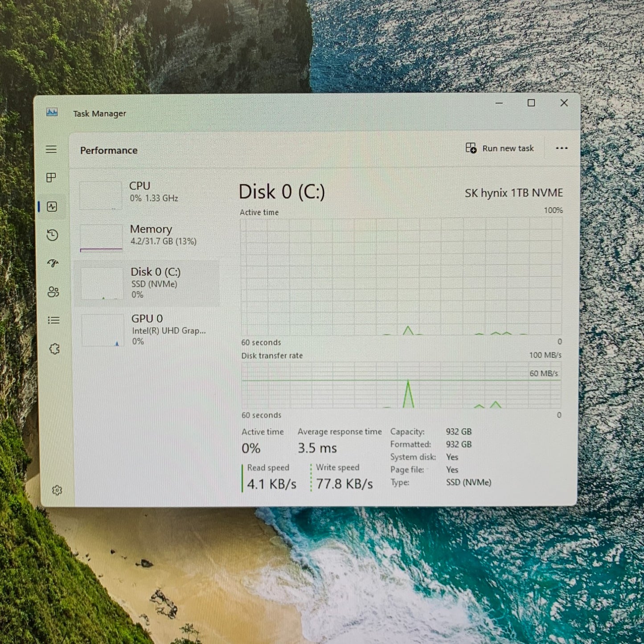Click the Active time graph
This screenshot has width=644, height=644.
[401, 276]
